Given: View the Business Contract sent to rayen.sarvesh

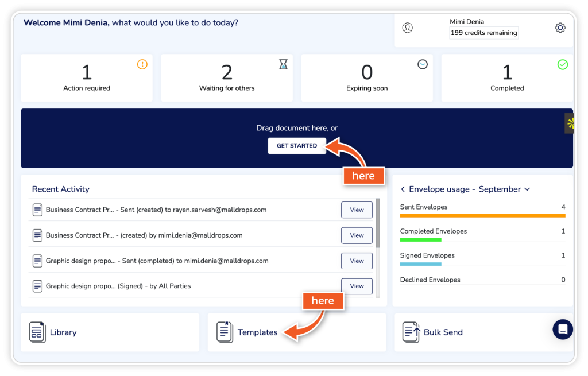Looking at the screenshot, I should point(357,210).
